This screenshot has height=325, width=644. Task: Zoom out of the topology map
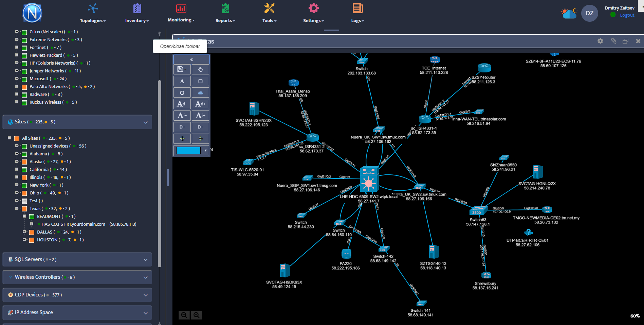click(x=184, y=315)
